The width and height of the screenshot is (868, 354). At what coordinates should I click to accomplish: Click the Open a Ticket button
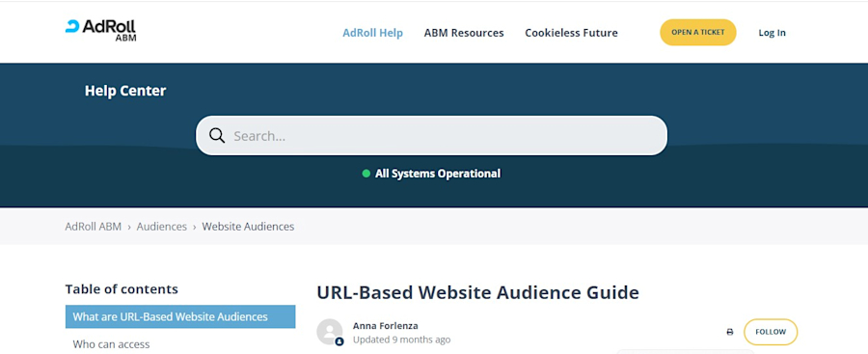coord(698,32)
